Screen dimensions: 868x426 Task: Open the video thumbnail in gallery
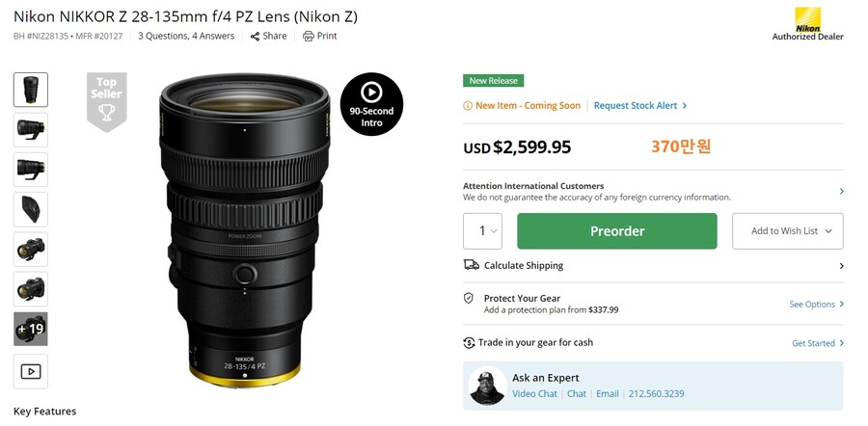pyautogui.click(x=30, y=371)
